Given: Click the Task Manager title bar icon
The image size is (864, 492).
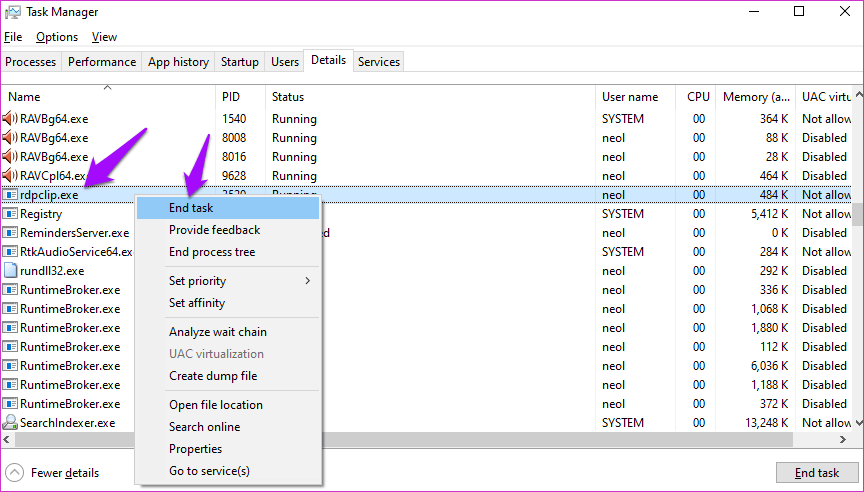Looking at the screenshot, I should click(13, 12).
